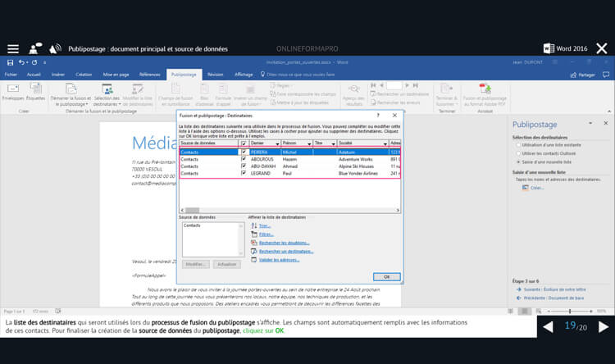Viewport: 615px width, 364px height.
Task: Collapse the ribbon with the chevron
Action: click(609, 111)
